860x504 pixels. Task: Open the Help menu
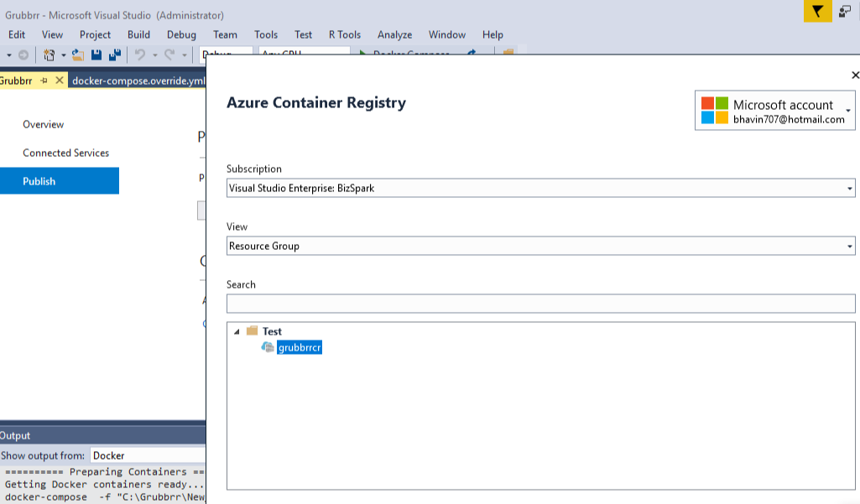point(493,34)
